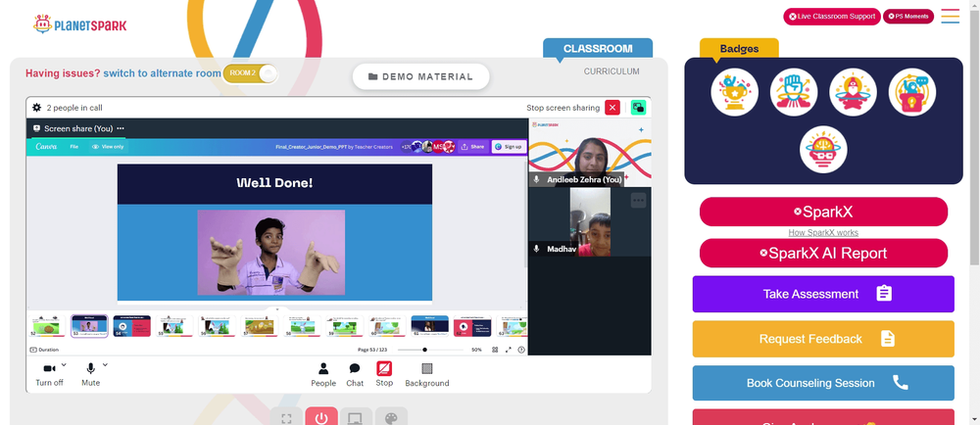Click Take Assessment button
980x425 pixels.
[823, 294]
